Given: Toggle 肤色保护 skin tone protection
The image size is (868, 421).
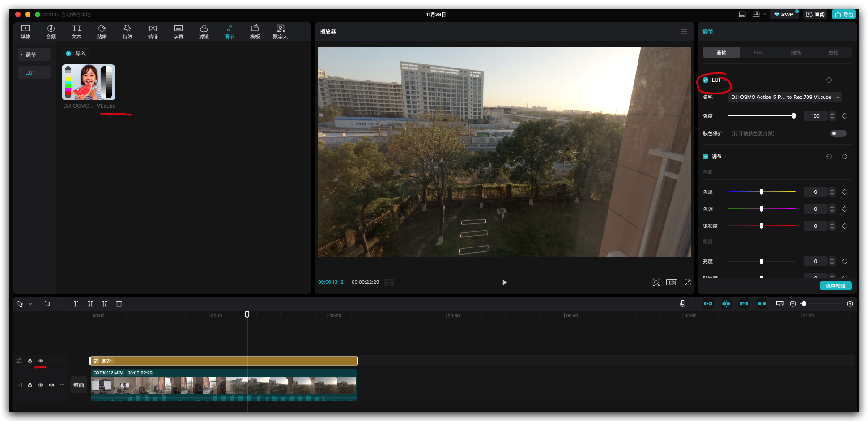Looking at the screenshot, I should pyautogui.click(x=838, y=133).
